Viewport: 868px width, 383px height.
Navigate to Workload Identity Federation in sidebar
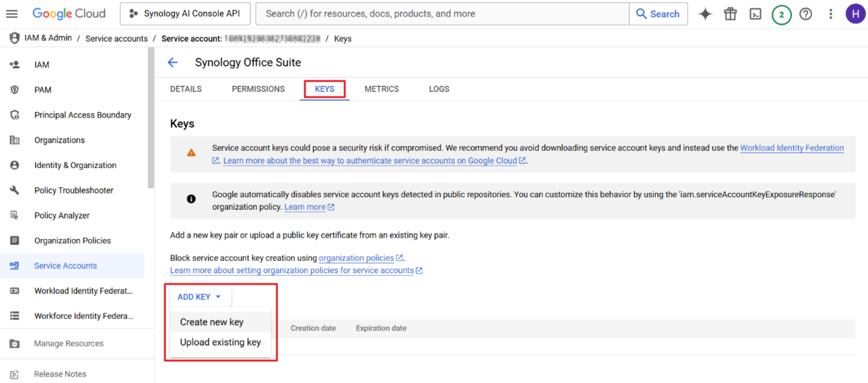(83, 291)
